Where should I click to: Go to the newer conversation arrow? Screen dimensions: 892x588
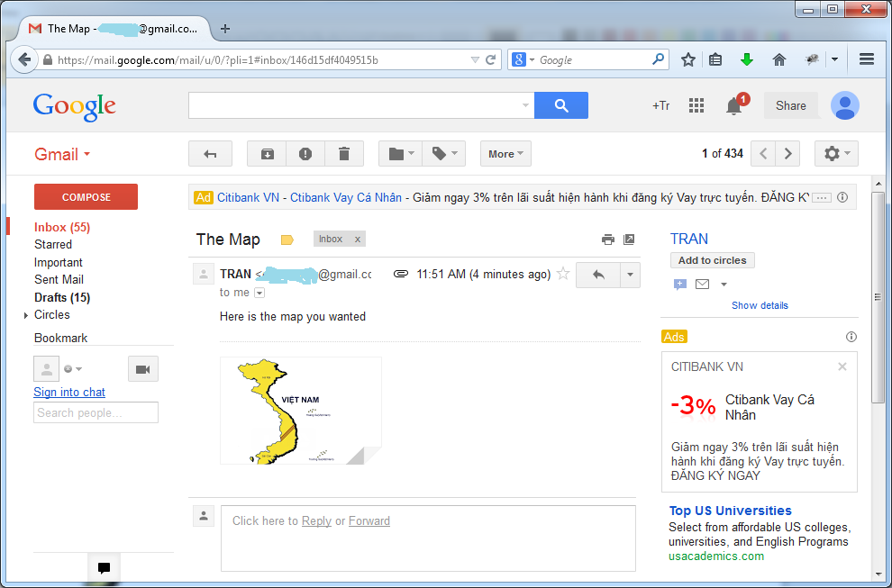click(763, 154)
